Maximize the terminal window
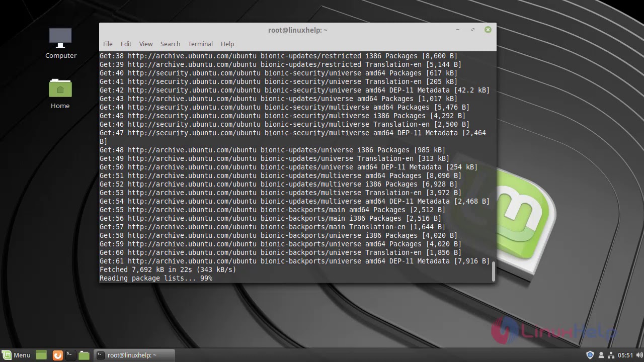The width and height of the screenshot is (644, 362). pos(473,30)
